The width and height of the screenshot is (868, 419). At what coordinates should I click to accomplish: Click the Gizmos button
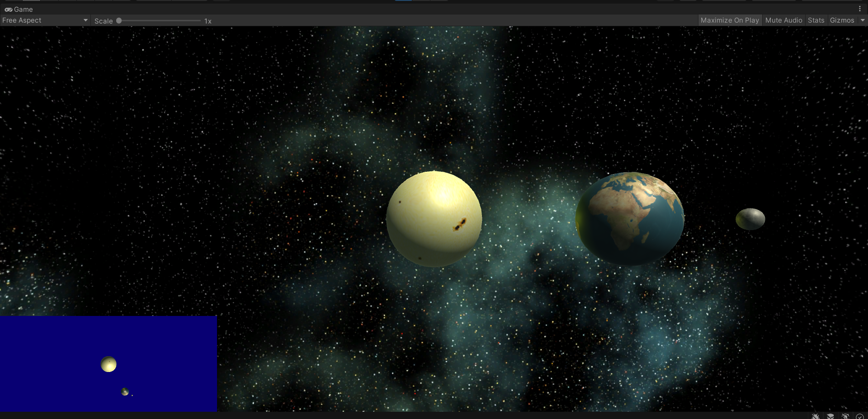click(843, 20)
